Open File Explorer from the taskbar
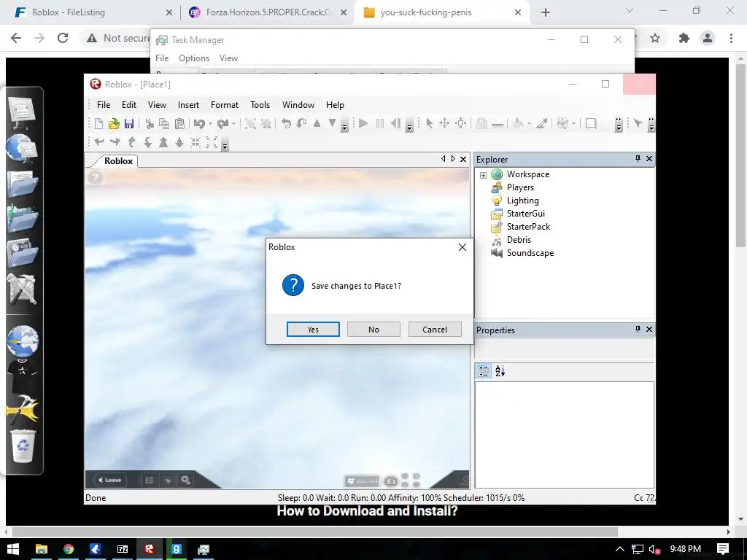 coord(41,549)
